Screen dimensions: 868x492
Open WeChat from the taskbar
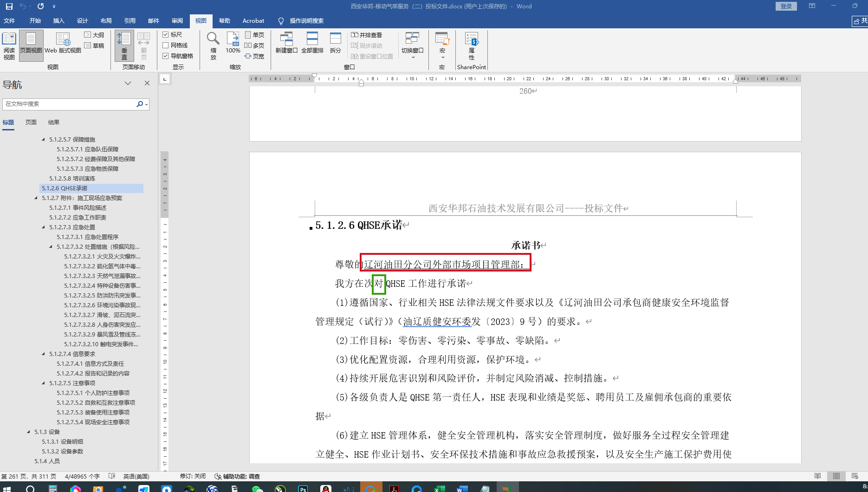tap(257, 488)
